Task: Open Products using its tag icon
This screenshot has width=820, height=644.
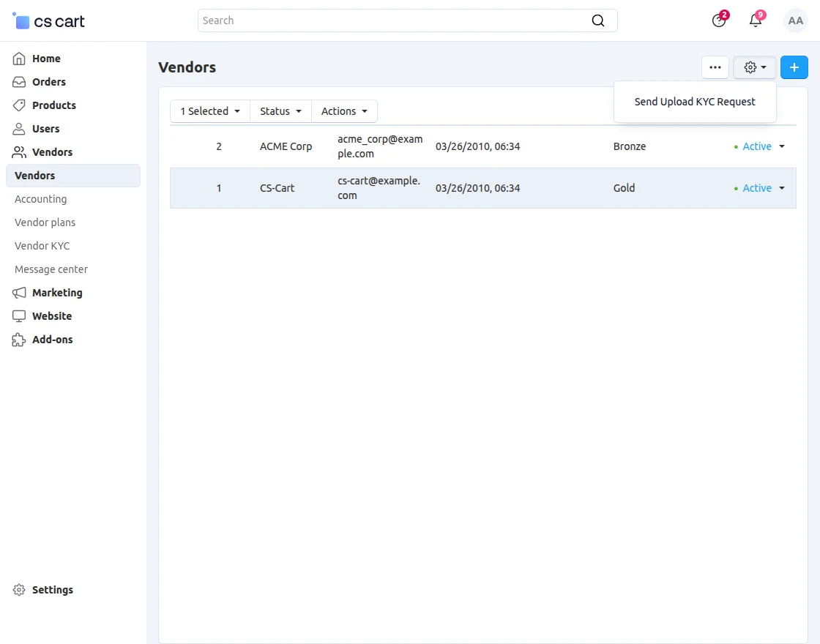Action: click(19, 105)
